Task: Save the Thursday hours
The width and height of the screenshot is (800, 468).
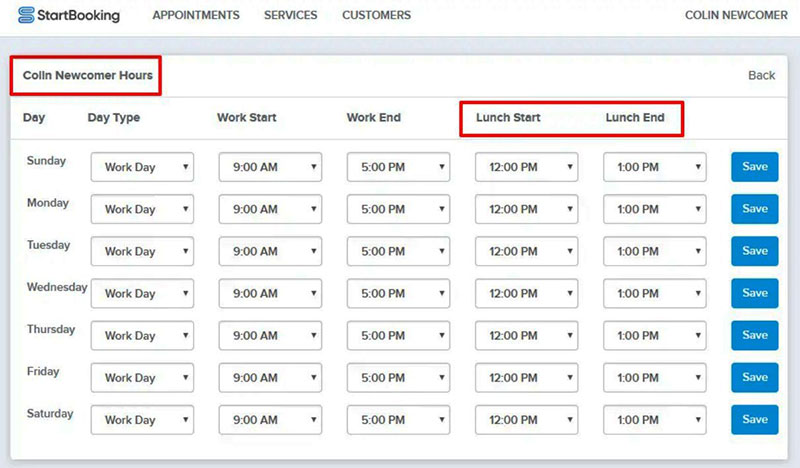Action: tap(755, 335)
